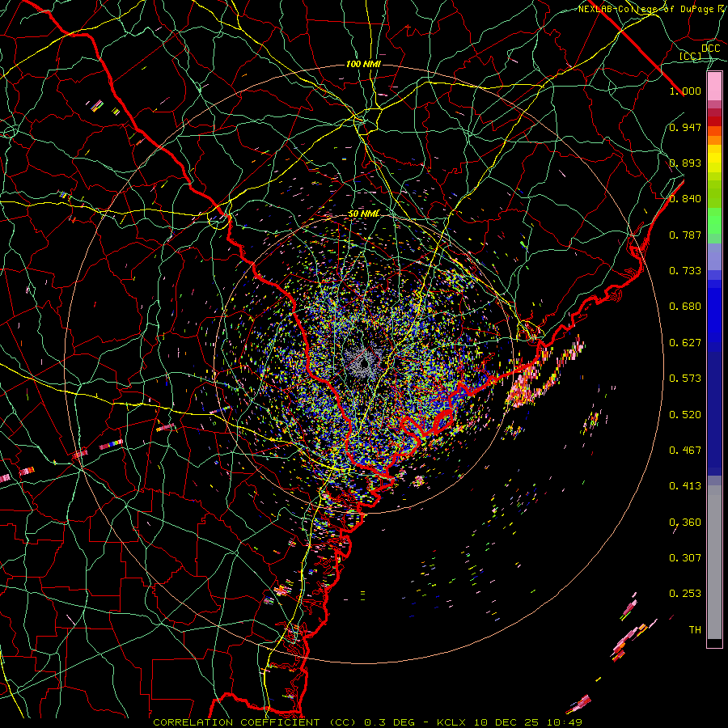Click the 10 DEC 25 date stamp
The image size is (728, 728).
506,722
